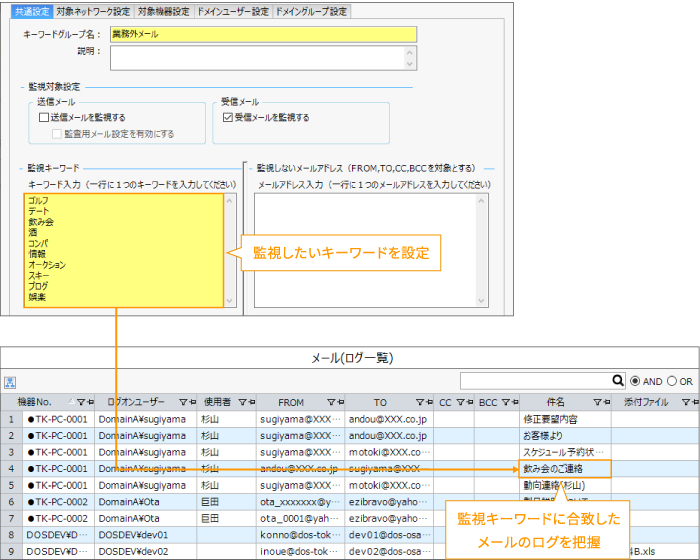Select the OR radio button
Image resolution: width=700 pixels, height=560 pixels.
tap(672, 381)
